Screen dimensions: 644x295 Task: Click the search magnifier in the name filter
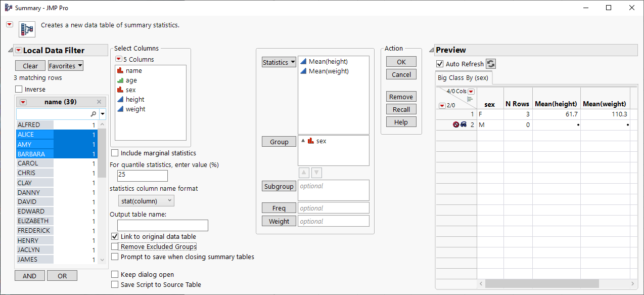pos(93,114)
